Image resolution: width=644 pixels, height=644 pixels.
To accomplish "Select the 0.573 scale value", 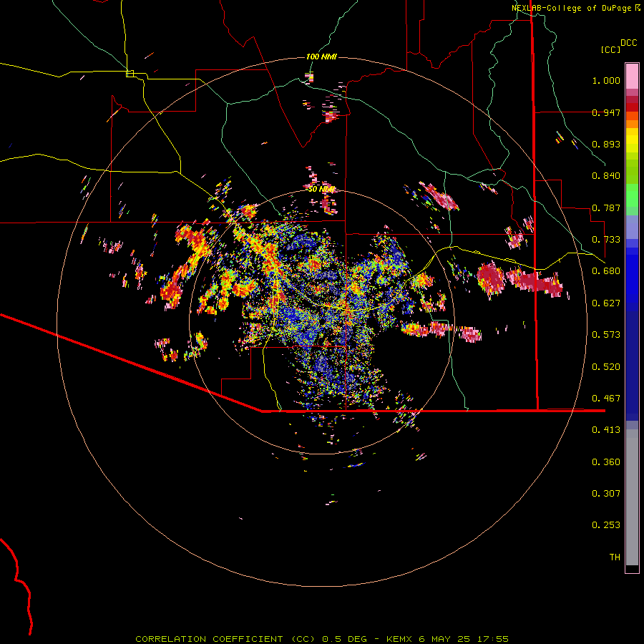I will coord(606,335).
